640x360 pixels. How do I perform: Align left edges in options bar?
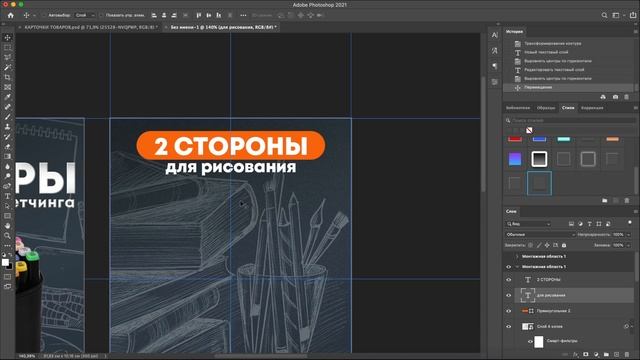[154, 15]
